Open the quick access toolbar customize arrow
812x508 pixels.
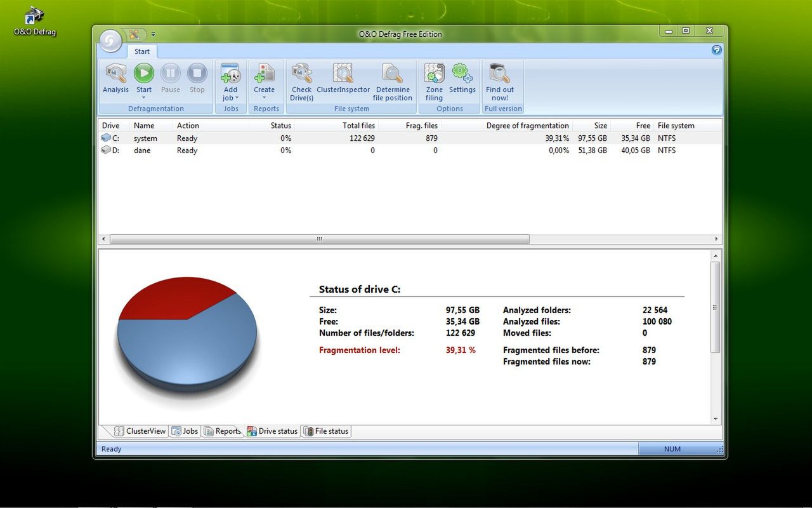coord(153,34)
